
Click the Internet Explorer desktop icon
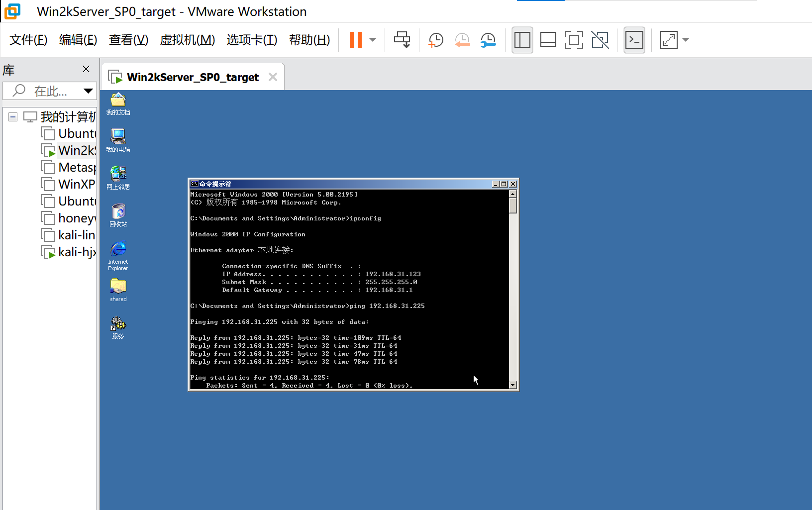[x=118, y=256]
